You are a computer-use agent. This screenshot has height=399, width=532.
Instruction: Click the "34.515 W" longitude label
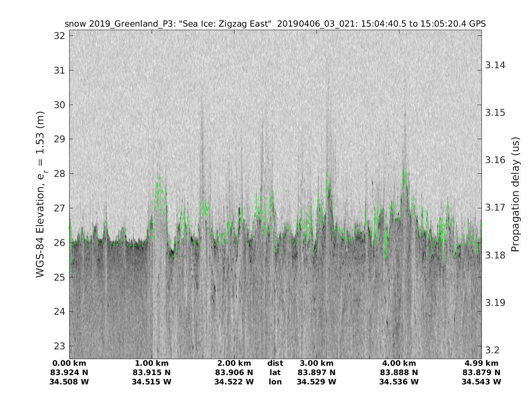click(152, 381)
